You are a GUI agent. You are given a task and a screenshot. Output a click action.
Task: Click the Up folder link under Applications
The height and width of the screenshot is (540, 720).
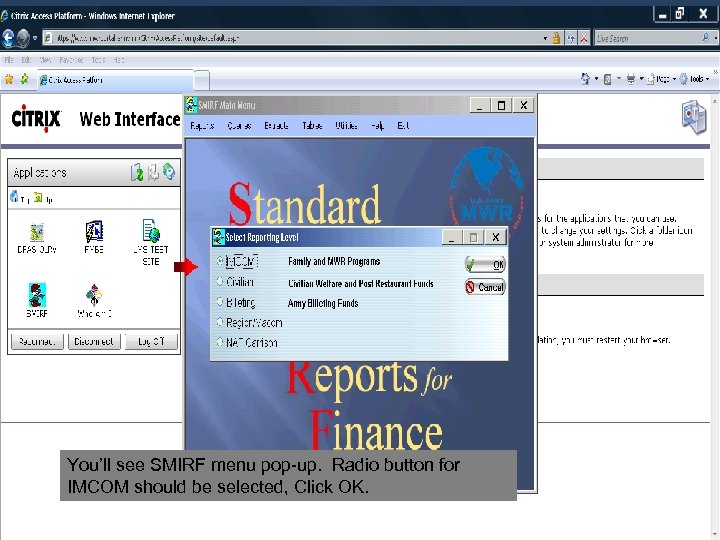click(44, 198)
